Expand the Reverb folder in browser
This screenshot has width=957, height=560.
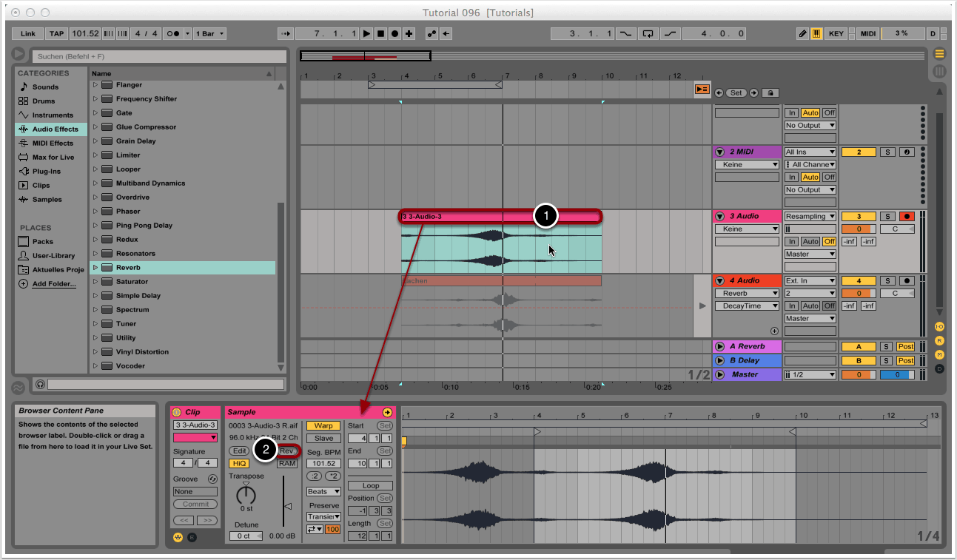(95, 268)
